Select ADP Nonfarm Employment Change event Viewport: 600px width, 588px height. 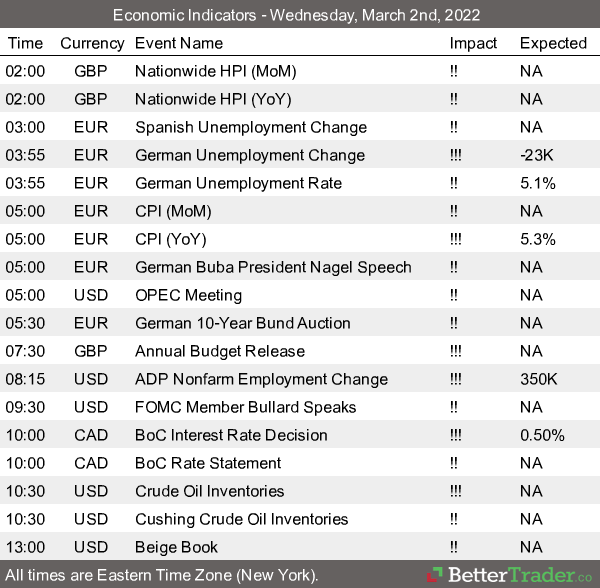(x=261, y=379)
